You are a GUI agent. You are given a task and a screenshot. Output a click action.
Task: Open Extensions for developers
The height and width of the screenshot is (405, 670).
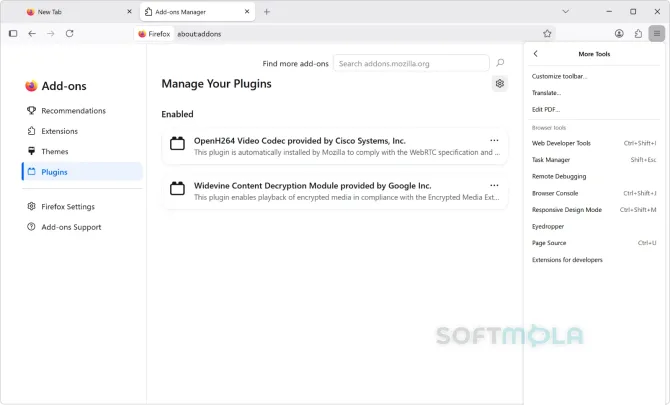[x=594, y=260]
